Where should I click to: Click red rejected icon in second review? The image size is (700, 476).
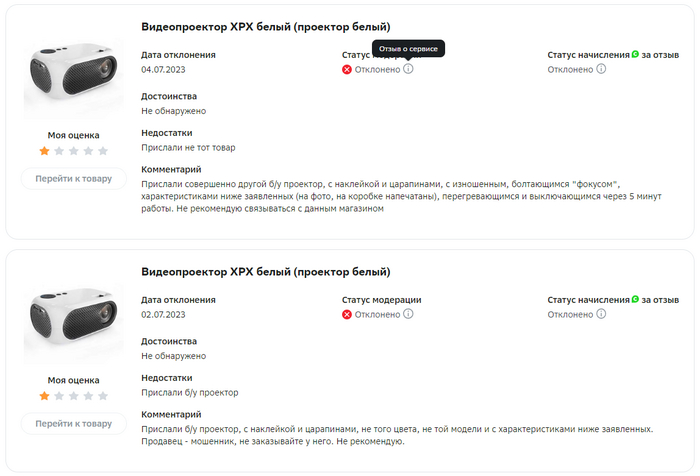click(x=347, y=314)
